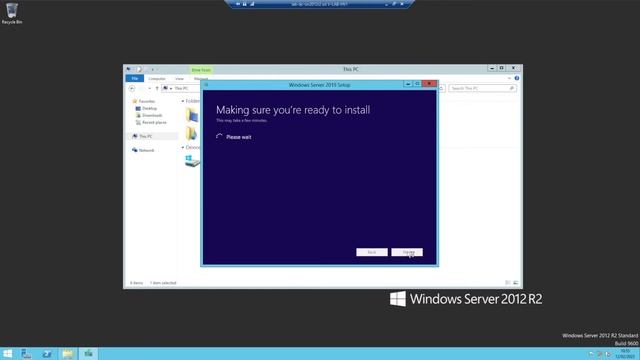Open the Recycle Bin on desktop
The image size is (640, 360).
11,13
